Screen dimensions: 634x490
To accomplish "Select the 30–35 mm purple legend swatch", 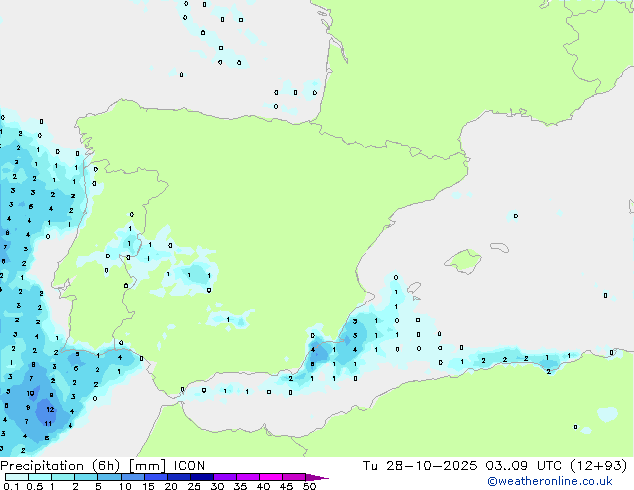I will coord(224,477).
